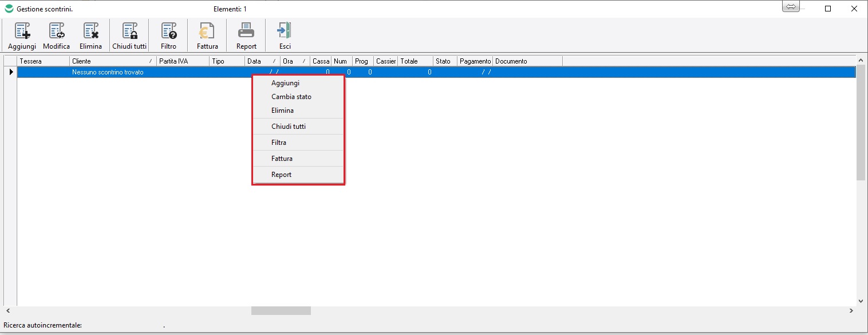Choose Aggiungi from the context menu
Viewport: 868px width, 335px height.
pos(285,83)
